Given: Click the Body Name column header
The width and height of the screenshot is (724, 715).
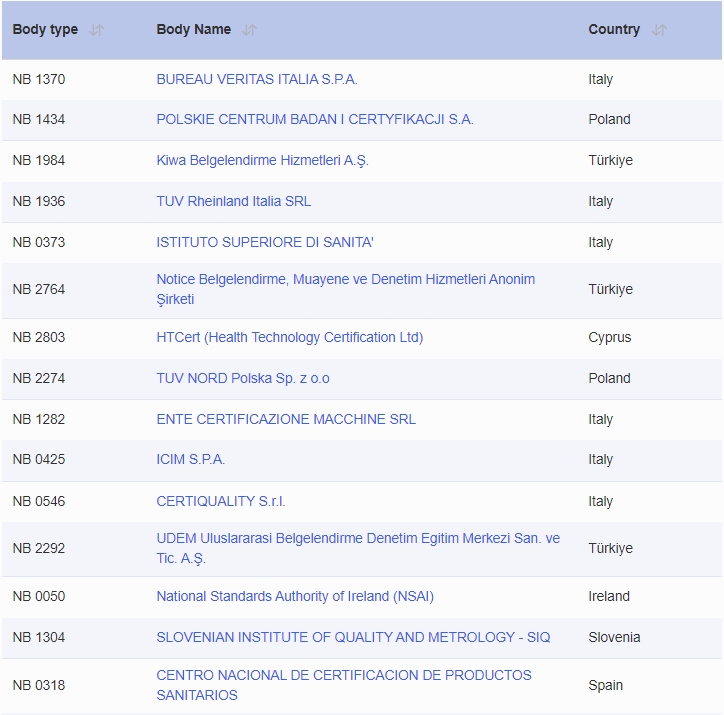Looking at the screenshot, I should pyautogui.click(x=193, y=30).
